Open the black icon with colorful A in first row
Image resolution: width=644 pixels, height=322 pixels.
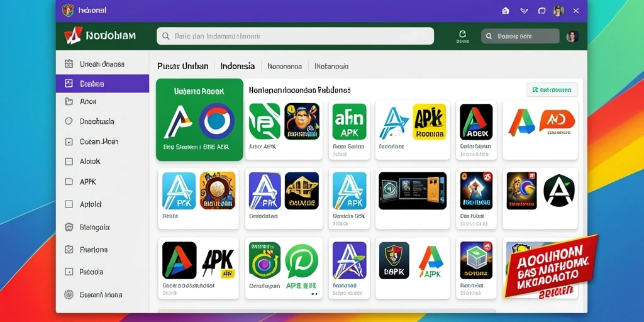(x=476, y=121)
